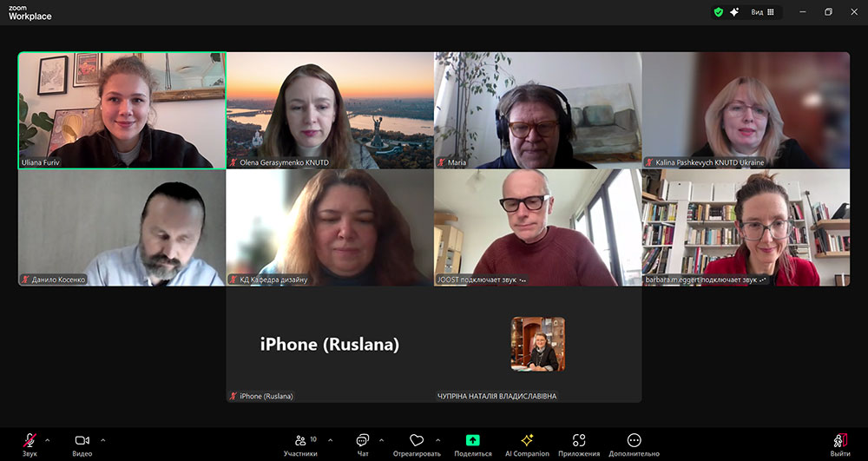Viewport: 868px width, 461px height.
Task: Select Kalina Pashkevych KNUTD Ukraine video tile
Action: pos(746,110)
